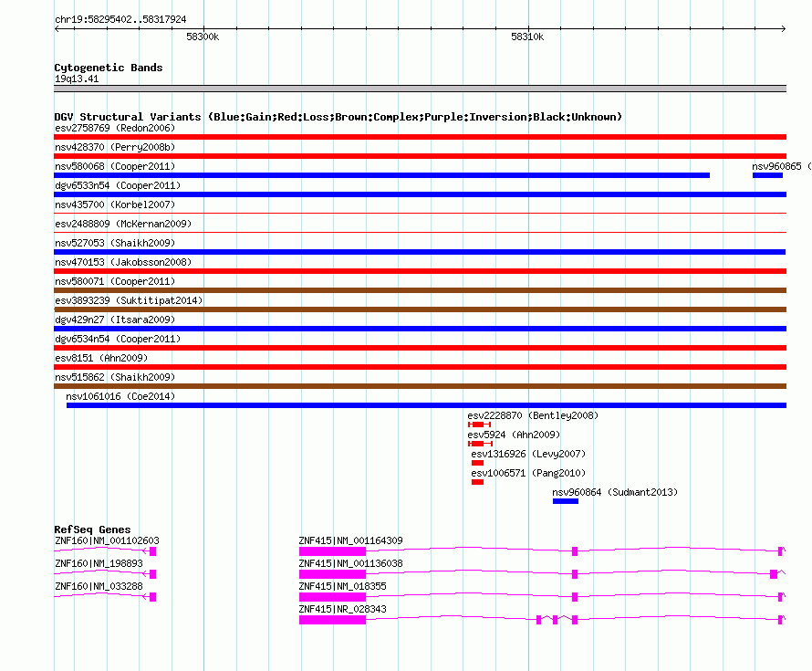Select the RefSeq Genes track heading
The image size is (812, 671).
coord(92,529)
